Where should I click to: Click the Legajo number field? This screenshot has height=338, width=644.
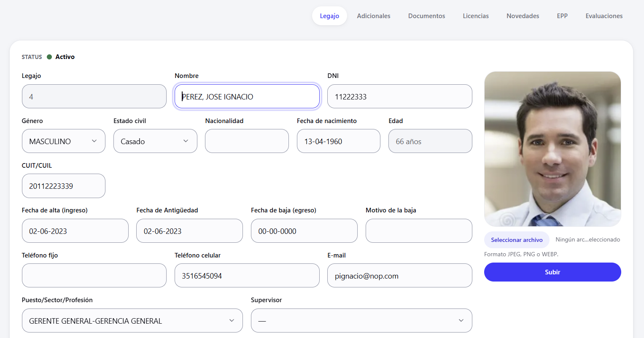[94, 97]
